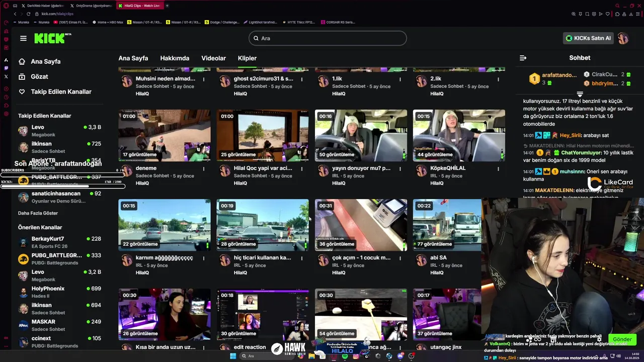Screen dimensions: 644x362
Task: Open three-dot menu for 'hiç ticari kullanan' clip
Action: click(302, 258)
